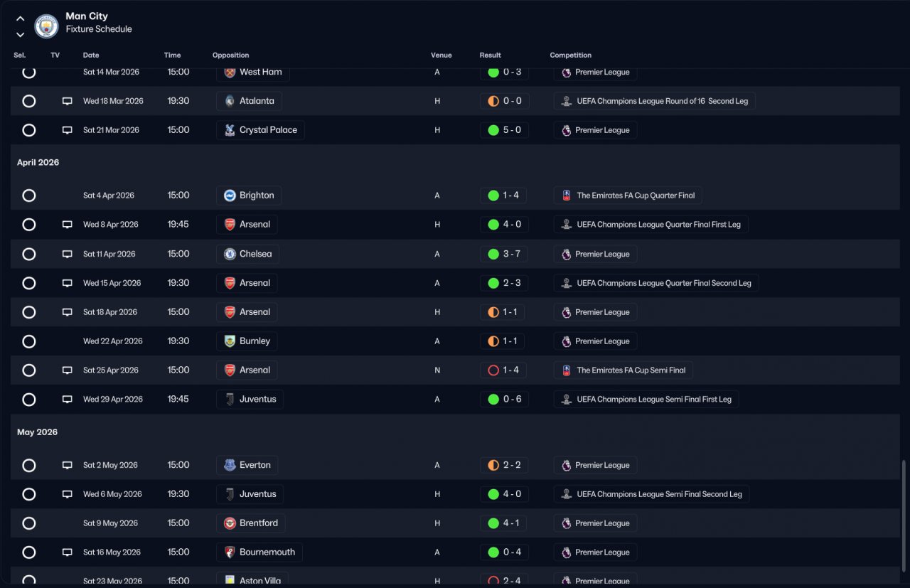This screenshot has width=910, height=588.
Task: Open Brentford via its club badge
Action: [230, 523]
